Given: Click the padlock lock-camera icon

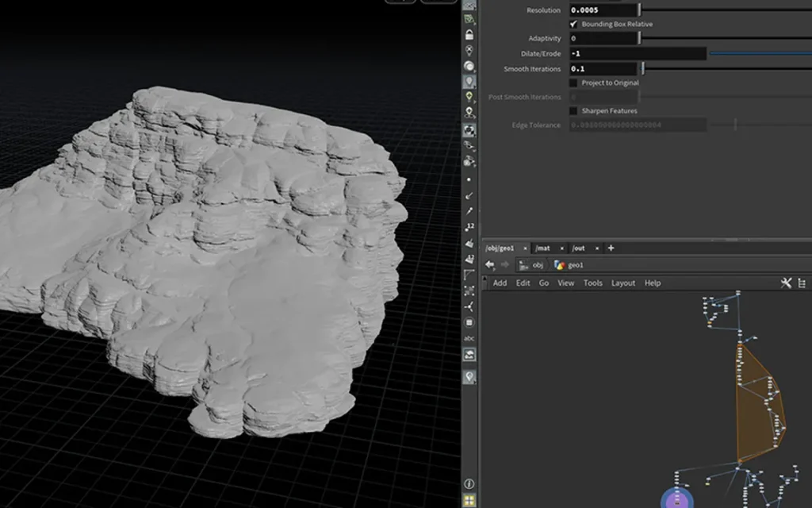Looking at the screenshot, I should (469, 35).
